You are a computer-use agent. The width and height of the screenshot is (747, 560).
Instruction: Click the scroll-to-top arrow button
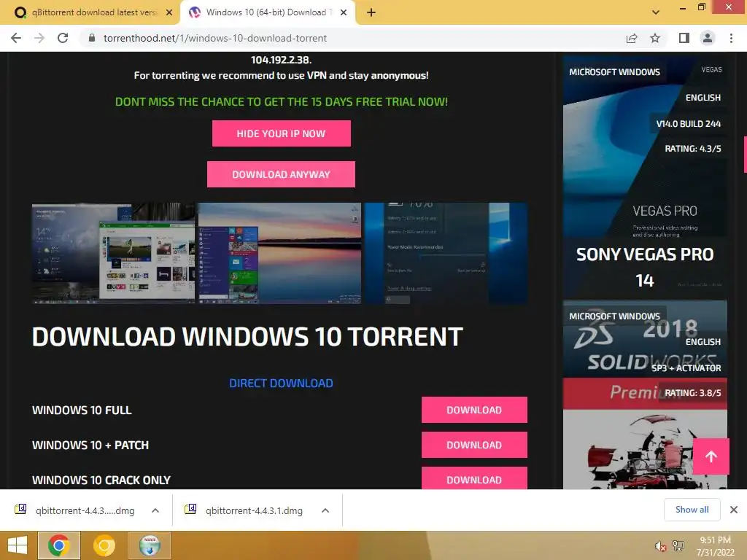point(711,456)
